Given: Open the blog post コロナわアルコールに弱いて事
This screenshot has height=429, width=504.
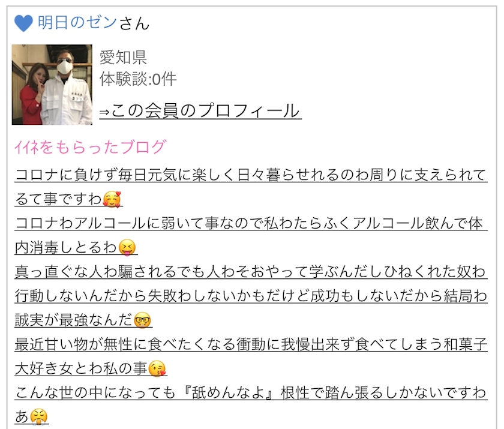Looking at the screenshot, I should pos(251,235).
